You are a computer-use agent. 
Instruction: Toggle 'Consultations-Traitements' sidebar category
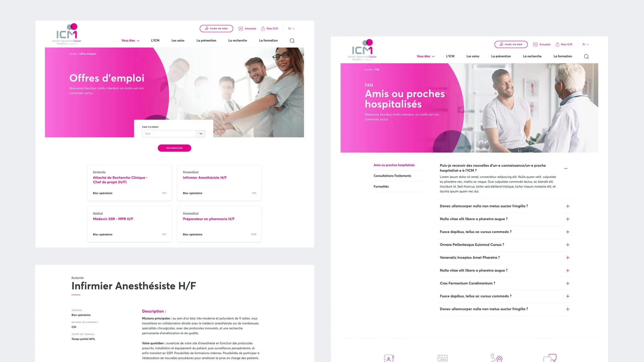pos(392,175)
